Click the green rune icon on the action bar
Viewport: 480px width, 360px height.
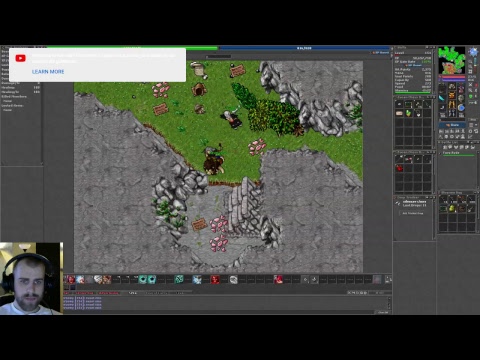coord(179,279)
